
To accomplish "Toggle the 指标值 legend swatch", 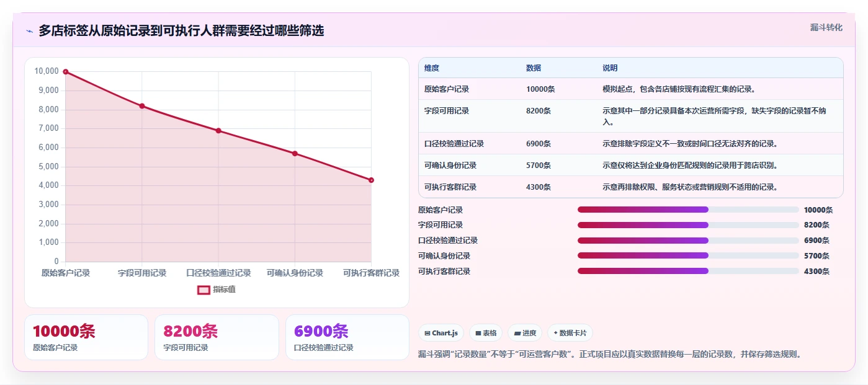I will (x=204, y=290).
